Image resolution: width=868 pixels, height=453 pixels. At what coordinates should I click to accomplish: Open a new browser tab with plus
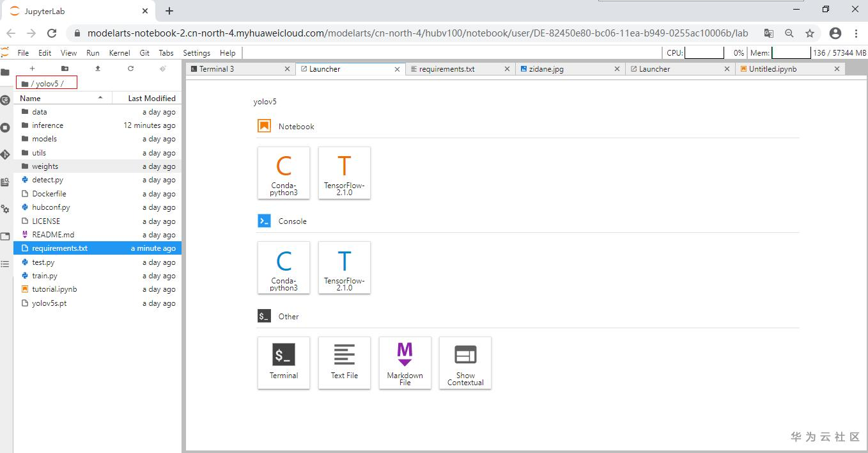(x=169, y=11)
